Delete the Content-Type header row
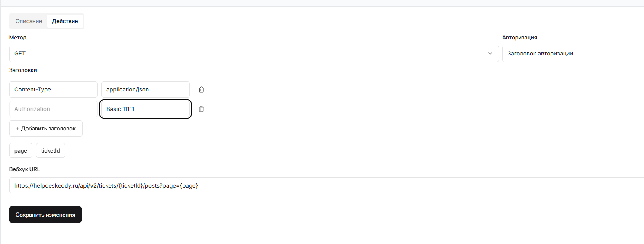644x244 pixels. click(x=201, y=90)
